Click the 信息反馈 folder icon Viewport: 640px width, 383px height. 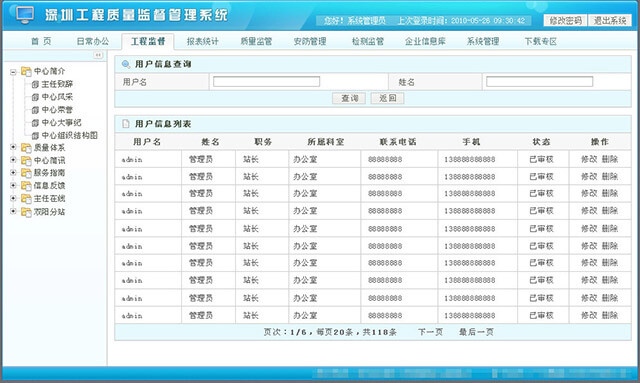(x=26, y=186)
